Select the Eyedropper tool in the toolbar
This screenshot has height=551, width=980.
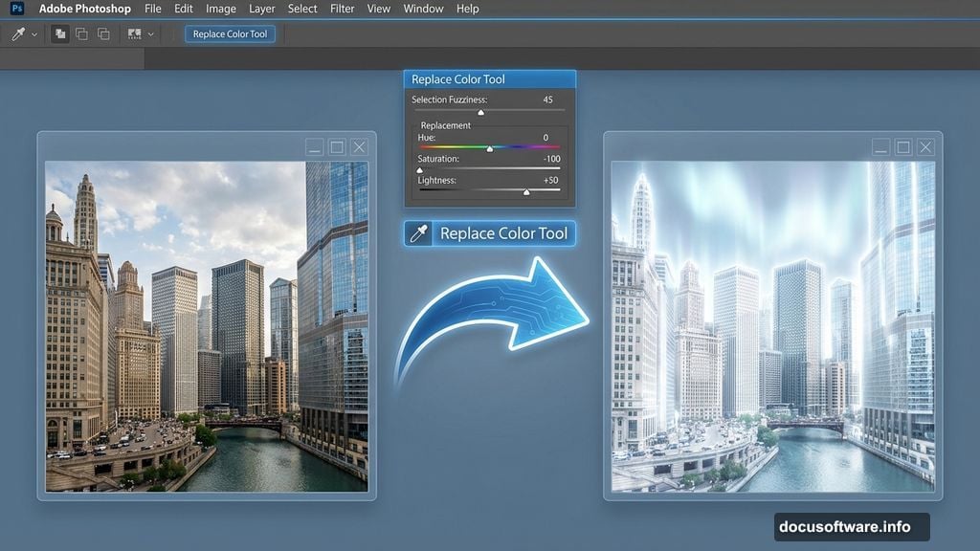pos(17,33)
